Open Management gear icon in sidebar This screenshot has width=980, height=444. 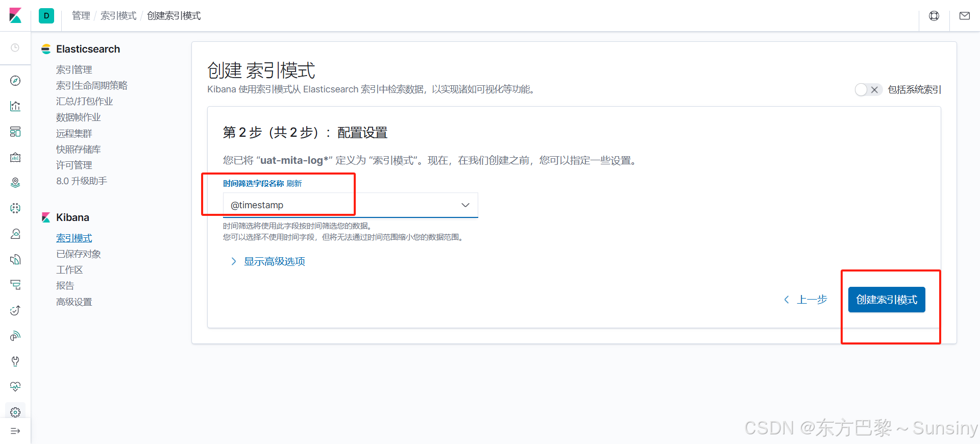pyautogui.click(x=15, y=412)
